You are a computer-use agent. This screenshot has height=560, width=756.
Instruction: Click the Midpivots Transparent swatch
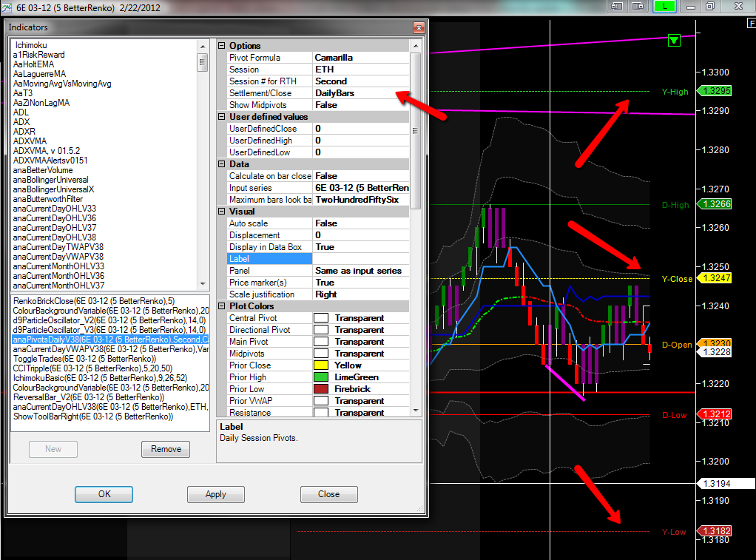click(x=321, y=354)
